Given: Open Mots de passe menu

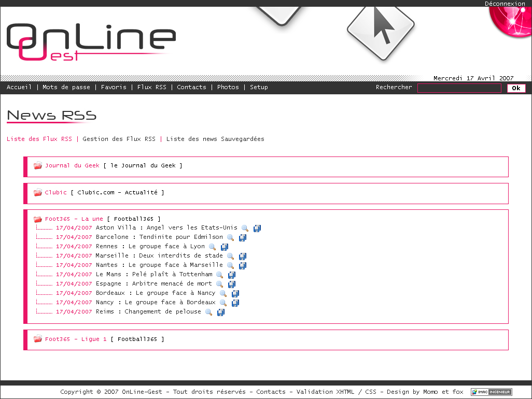Looking at the screenshot, I should coord(66,87).
